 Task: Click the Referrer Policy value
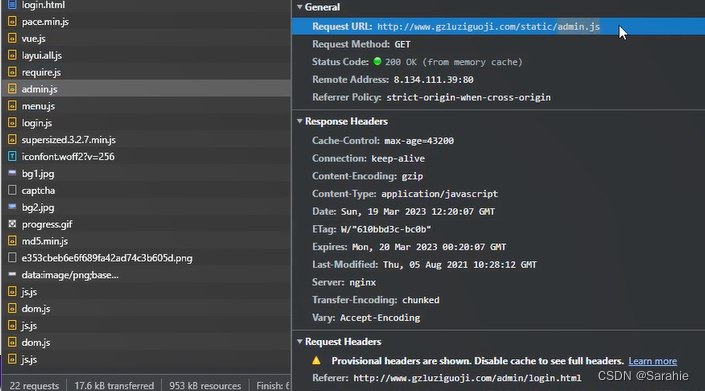(x=469, y=98)
